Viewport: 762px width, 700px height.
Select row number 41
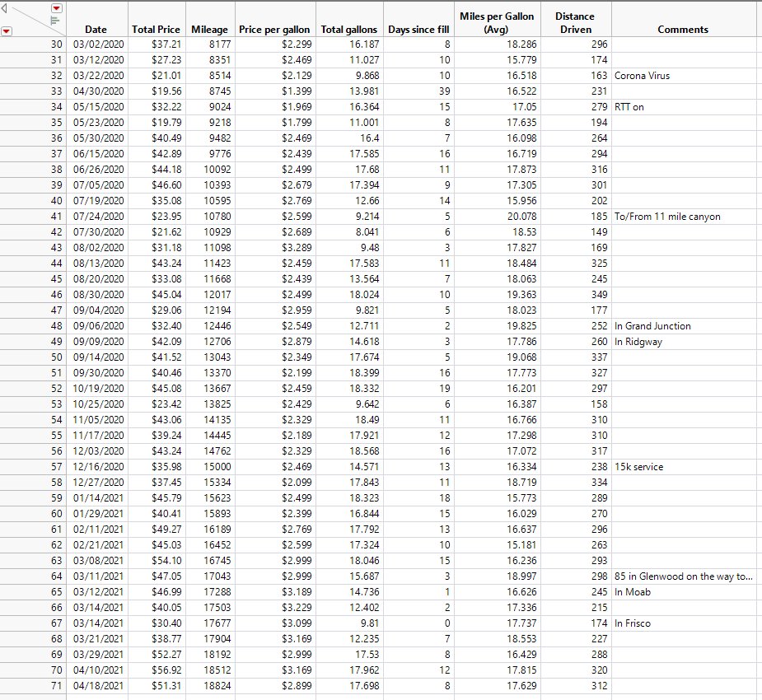(x=33, y=216)
